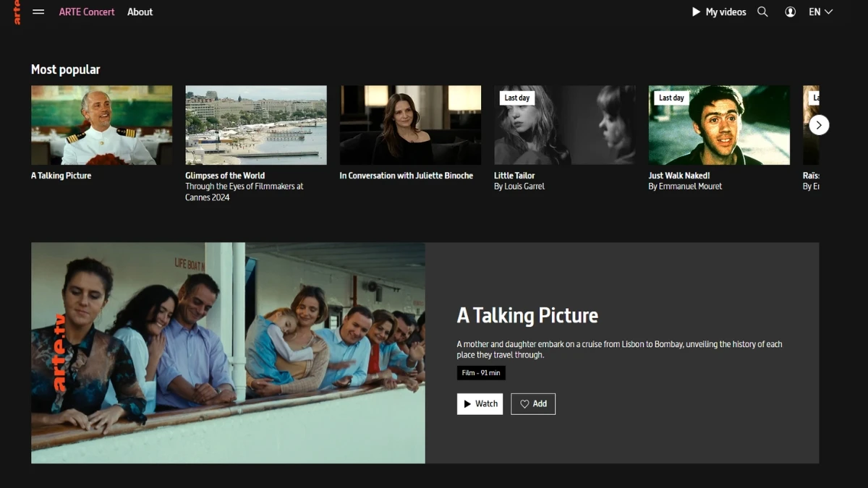The width and height of the screenshot is (868, 488).
Task: Open the hamburger navigation menu
Action: pyautogui.click(x=38, y=12)
